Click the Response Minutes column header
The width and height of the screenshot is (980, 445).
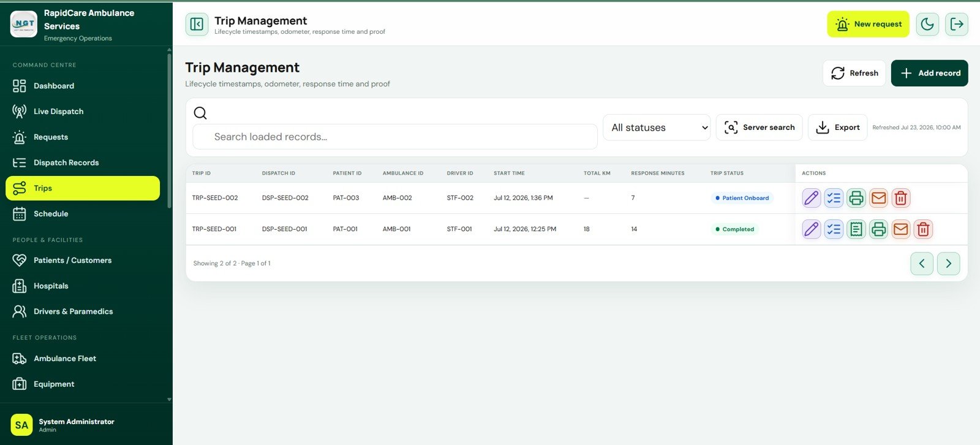(658, 173)
